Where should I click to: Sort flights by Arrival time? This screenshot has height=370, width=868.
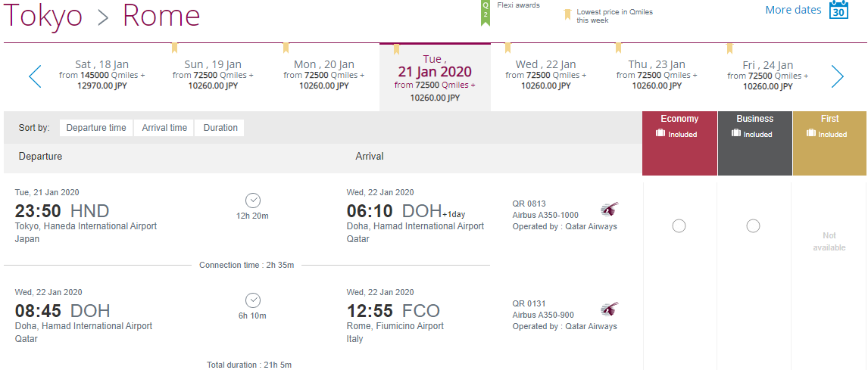[x=164, y=128]
